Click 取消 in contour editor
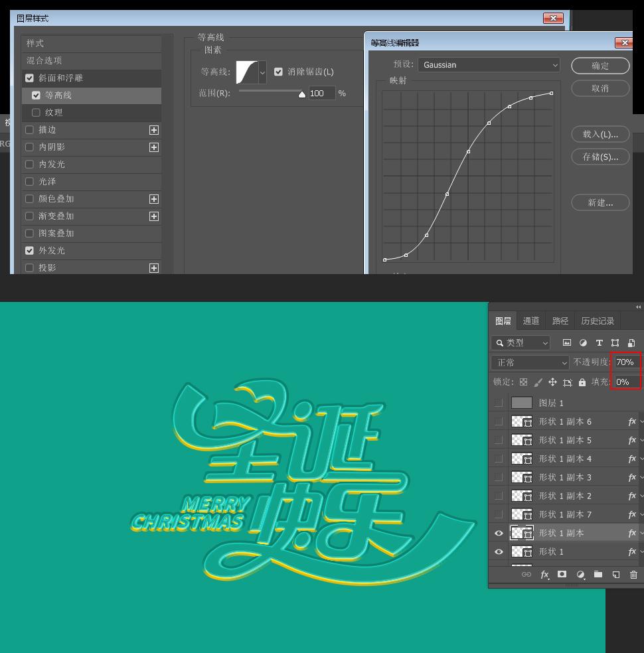 600,88
